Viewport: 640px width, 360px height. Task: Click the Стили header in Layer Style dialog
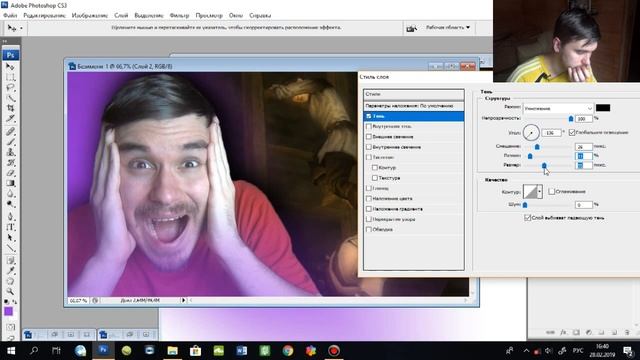point(413,94)
